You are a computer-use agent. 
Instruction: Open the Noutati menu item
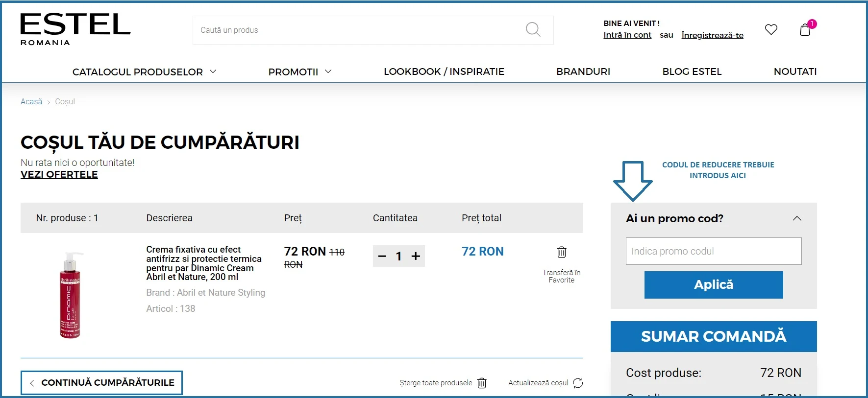click(795, 71)
